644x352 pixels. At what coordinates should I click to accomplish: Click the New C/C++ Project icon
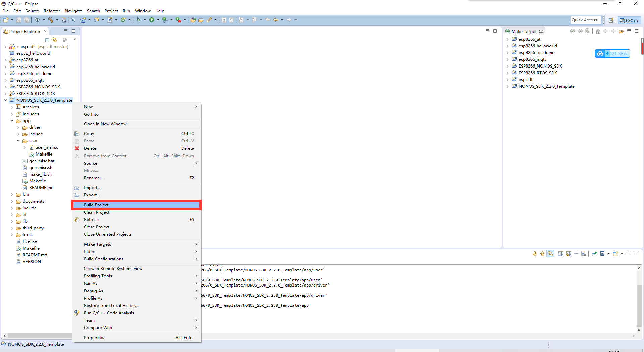click(x=83, y=20)
